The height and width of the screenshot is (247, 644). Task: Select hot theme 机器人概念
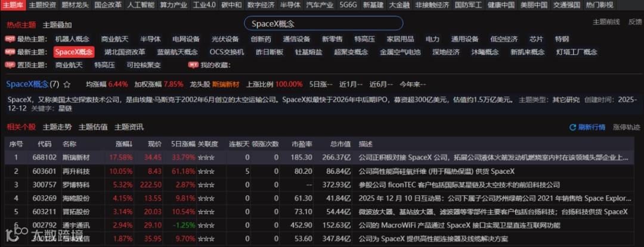click(x=72, y=39)
